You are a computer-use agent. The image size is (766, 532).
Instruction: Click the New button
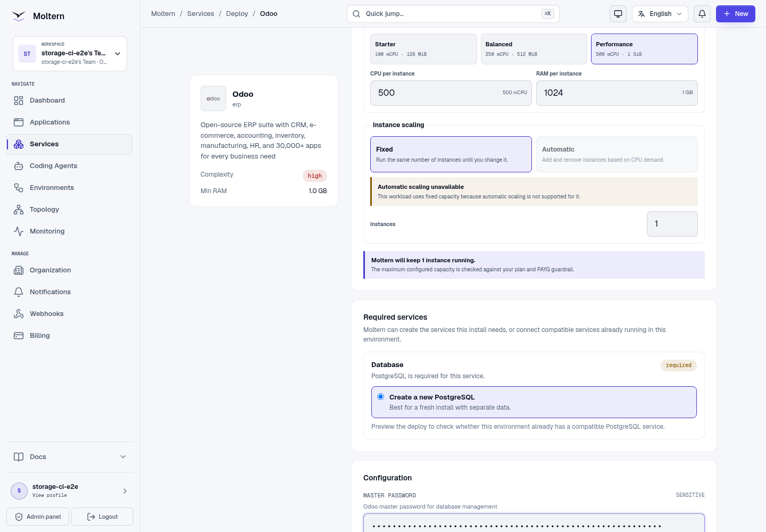[x=736, y=14]
